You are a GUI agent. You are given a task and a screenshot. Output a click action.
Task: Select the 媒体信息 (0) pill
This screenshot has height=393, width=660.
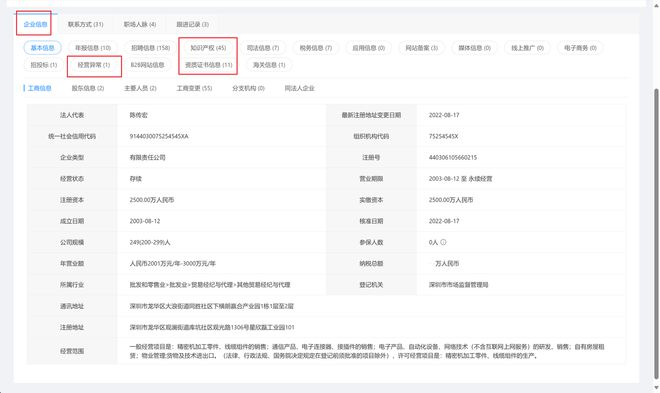(475, 48)
